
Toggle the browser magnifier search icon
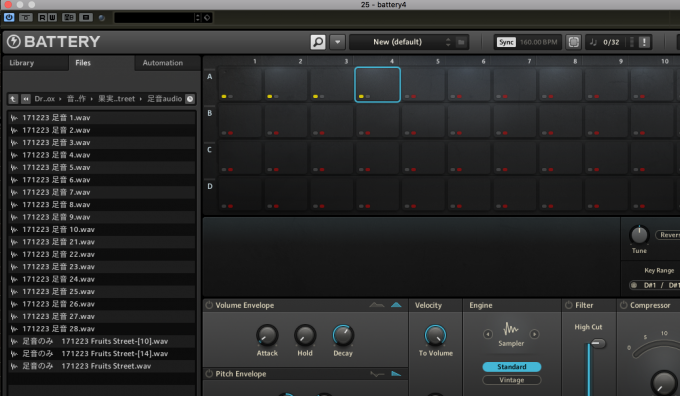click(x=318, y=42)
